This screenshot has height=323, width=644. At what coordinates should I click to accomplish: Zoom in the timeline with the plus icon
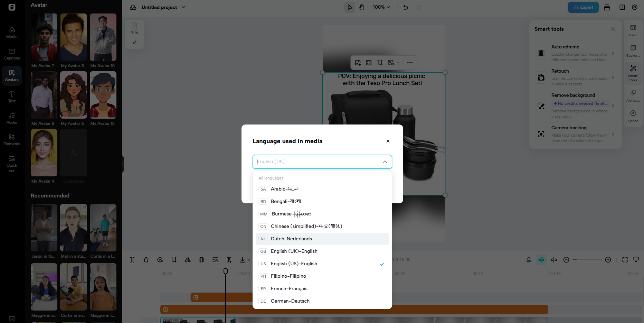click(608, 260)
